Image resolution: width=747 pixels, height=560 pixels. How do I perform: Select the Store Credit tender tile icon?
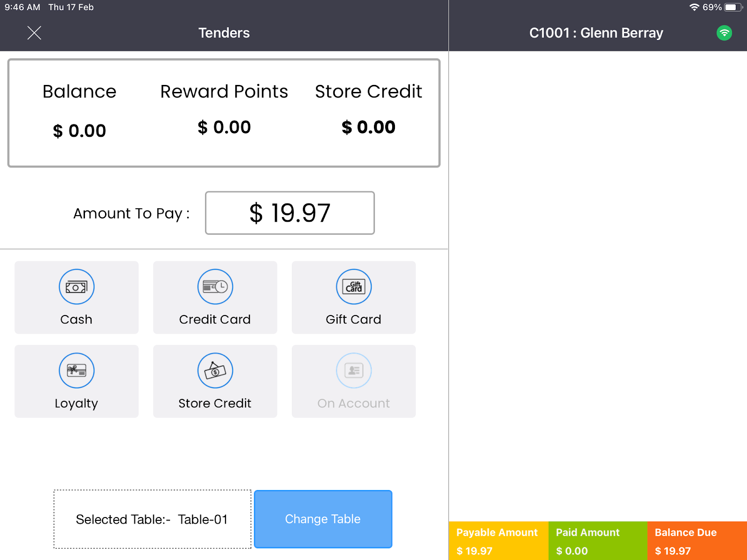[x=215, y=371]
